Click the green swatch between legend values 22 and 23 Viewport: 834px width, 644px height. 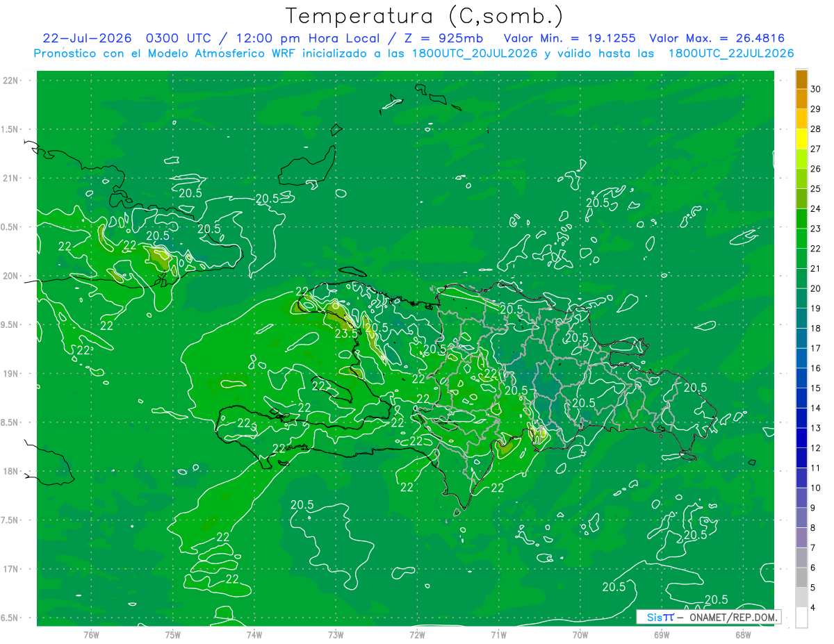tap(801, 239)
